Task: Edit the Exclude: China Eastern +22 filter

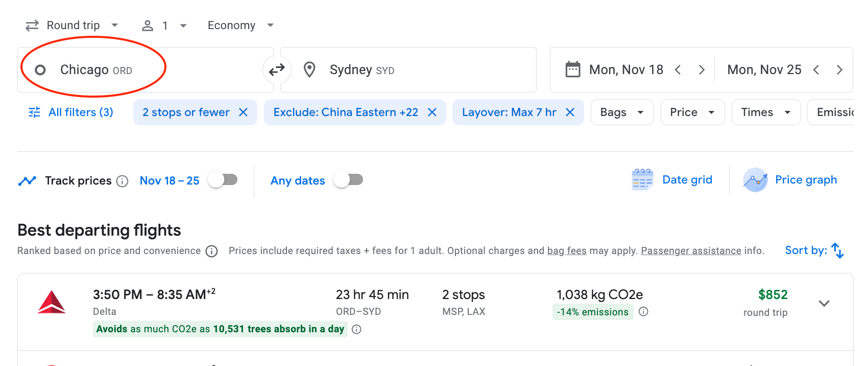Action: [346, 112]
